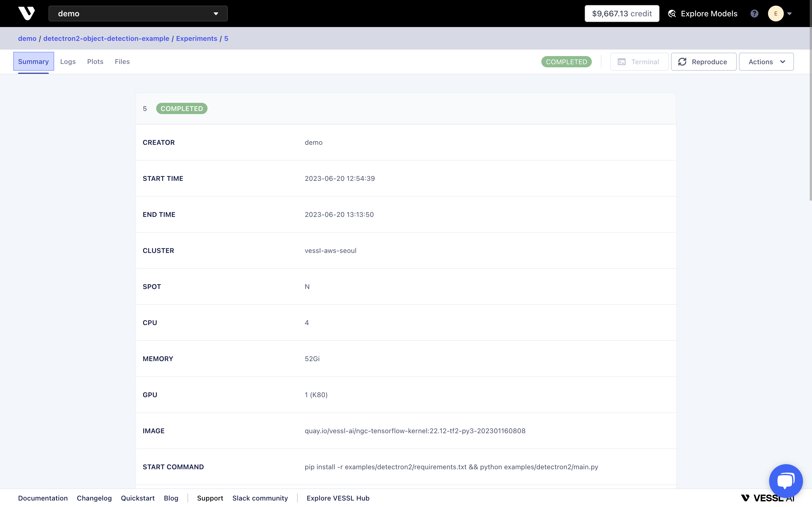The image size is (812, 507).
Task: Expand the account menu arrow
Action: coord(789,14)
